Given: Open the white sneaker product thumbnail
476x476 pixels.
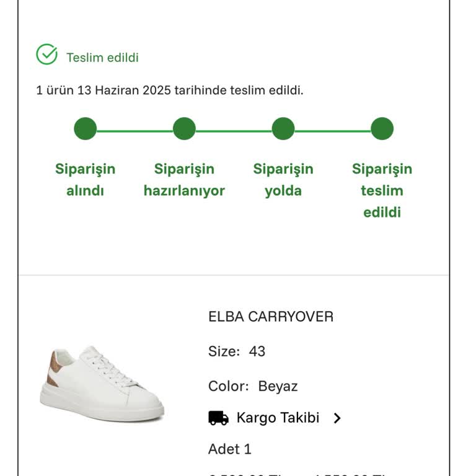Looking at the screenshot, I should [102, 384].
